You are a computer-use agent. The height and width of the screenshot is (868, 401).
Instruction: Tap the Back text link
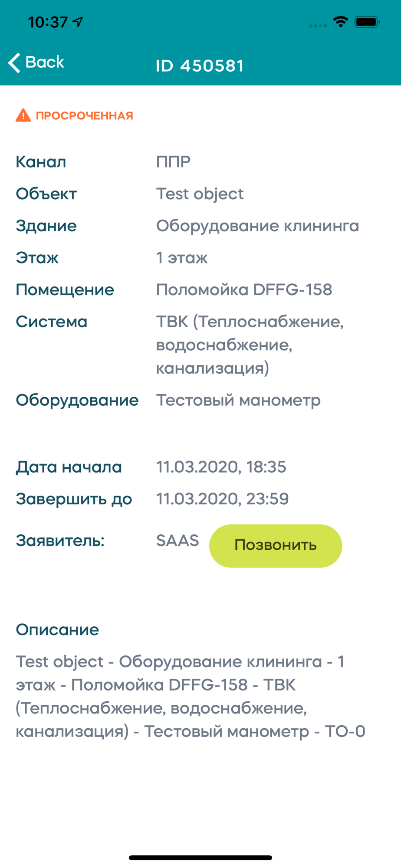45,62
